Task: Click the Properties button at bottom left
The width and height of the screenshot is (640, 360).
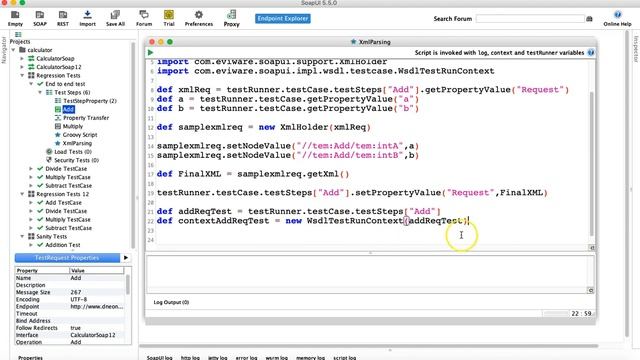Action: coord(30,358)
